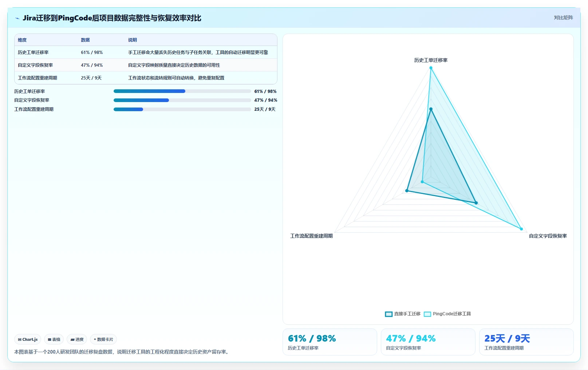
Task: Click the radar axis label 自定义字段恢复率
Action: 548,236
